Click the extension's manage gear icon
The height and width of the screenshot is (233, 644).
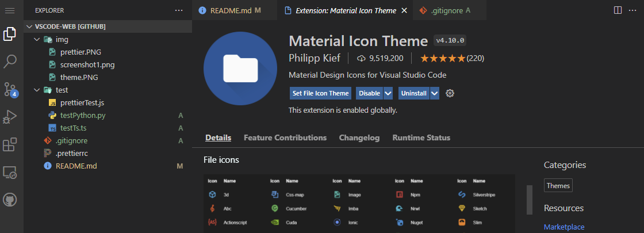450,93
